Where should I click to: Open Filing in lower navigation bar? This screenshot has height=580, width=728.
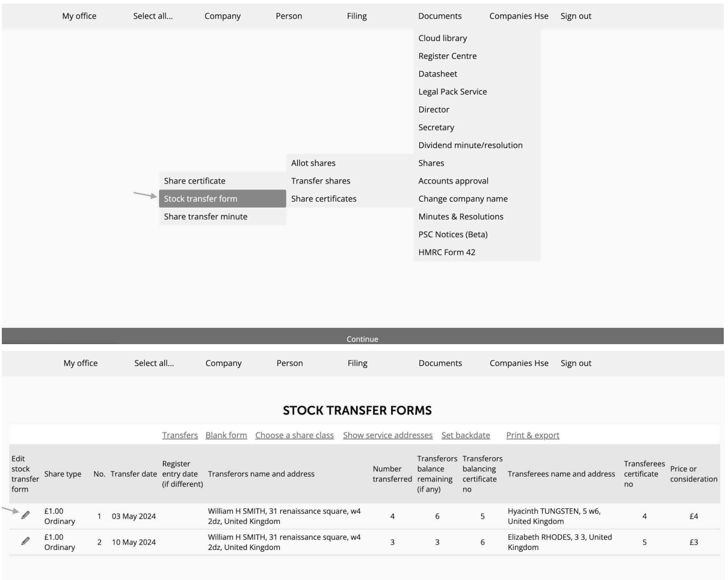[x=357, y=363]
